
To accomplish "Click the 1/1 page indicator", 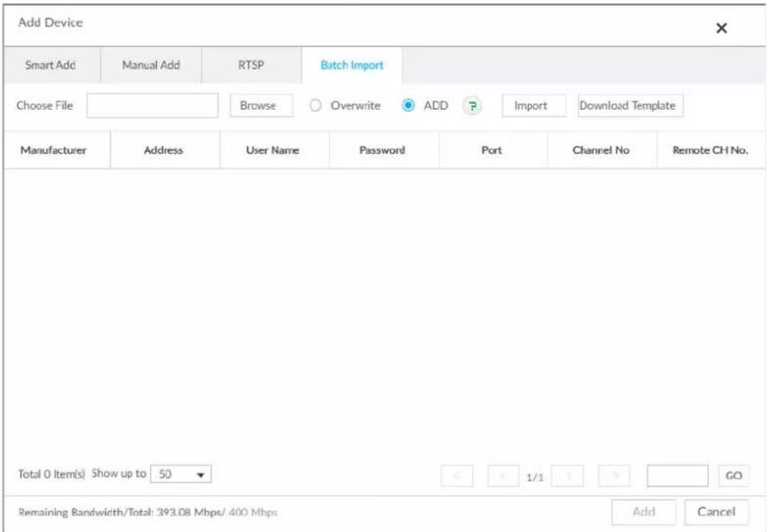I will [535, 478].
